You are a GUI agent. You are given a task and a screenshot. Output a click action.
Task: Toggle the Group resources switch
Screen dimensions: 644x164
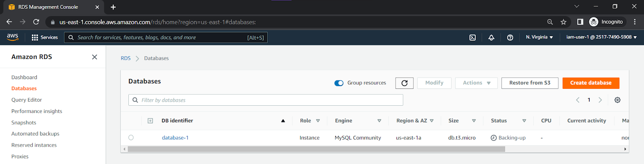pos(339,83)
